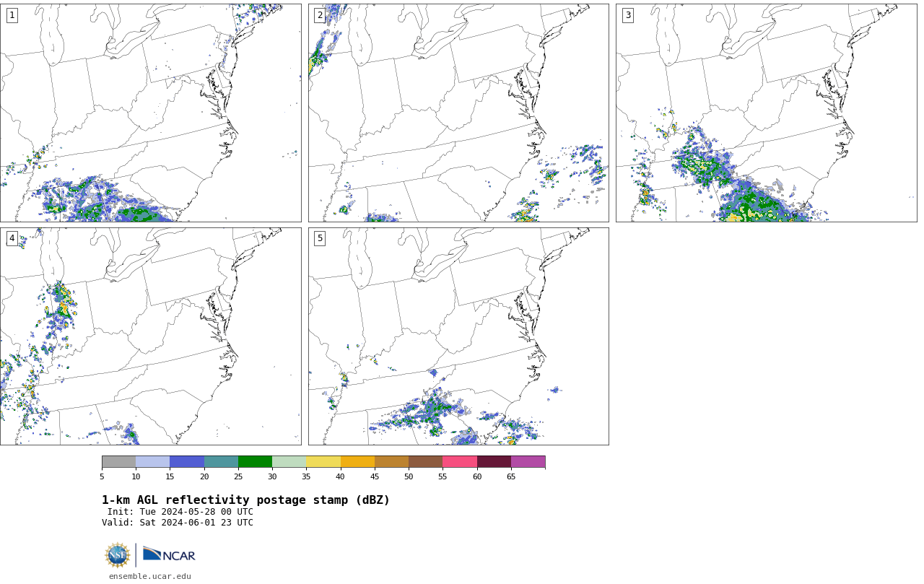
Task: Open ensemble member 4 reflectivity map
Action: [x=150, y=336]
